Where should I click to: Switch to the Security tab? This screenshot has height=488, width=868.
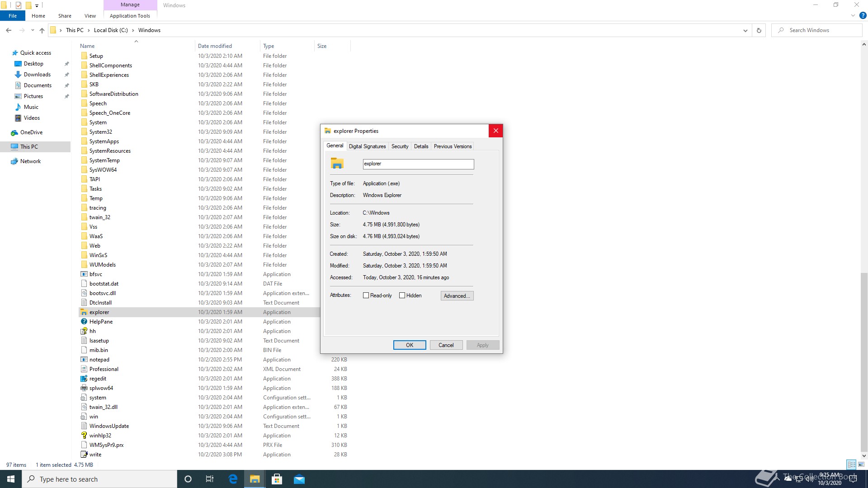point(400,146)
